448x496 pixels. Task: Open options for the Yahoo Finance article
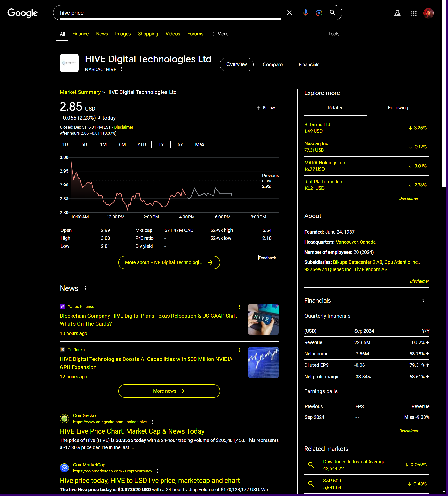coord(239,307)
